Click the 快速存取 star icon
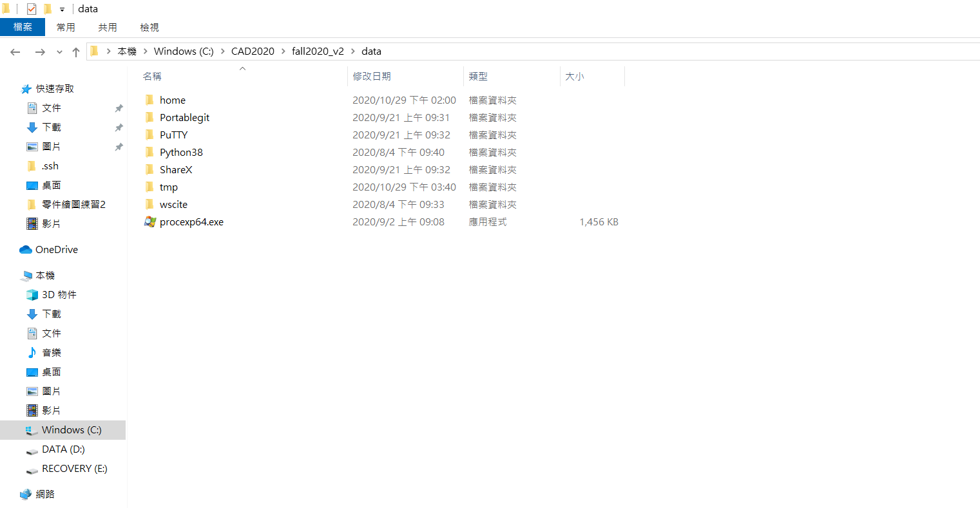980x508 pixels. tap(26, 89)
